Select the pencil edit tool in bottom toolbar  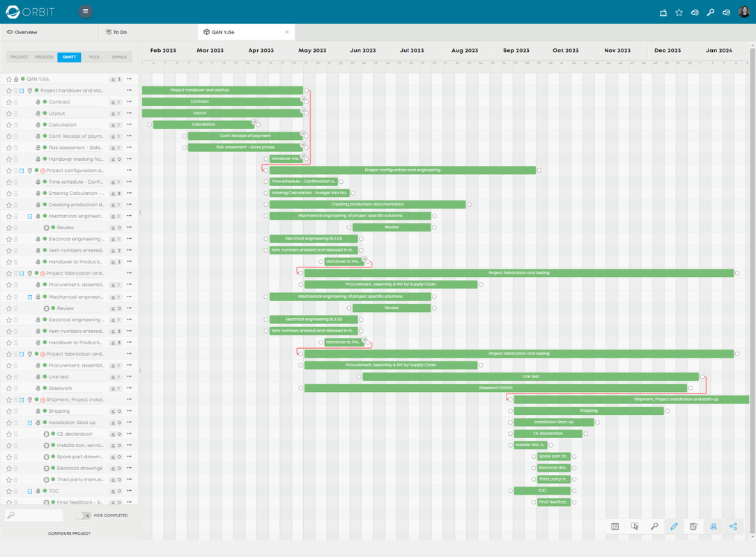(x=674, y=526)
